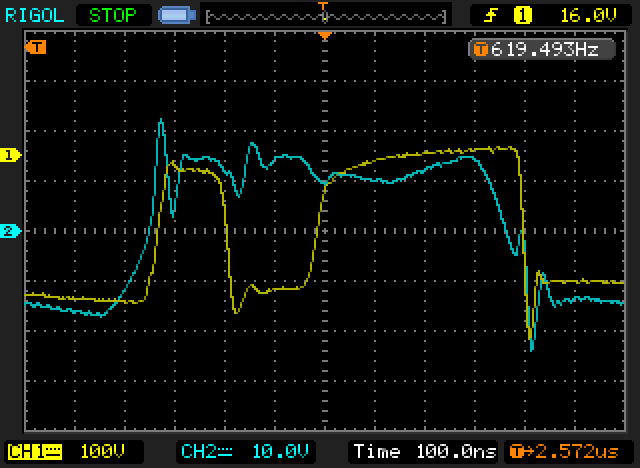Click the yellow channel 1 ground marker
640x468 pixels.
pyautogui.click(x=11, y=155)
